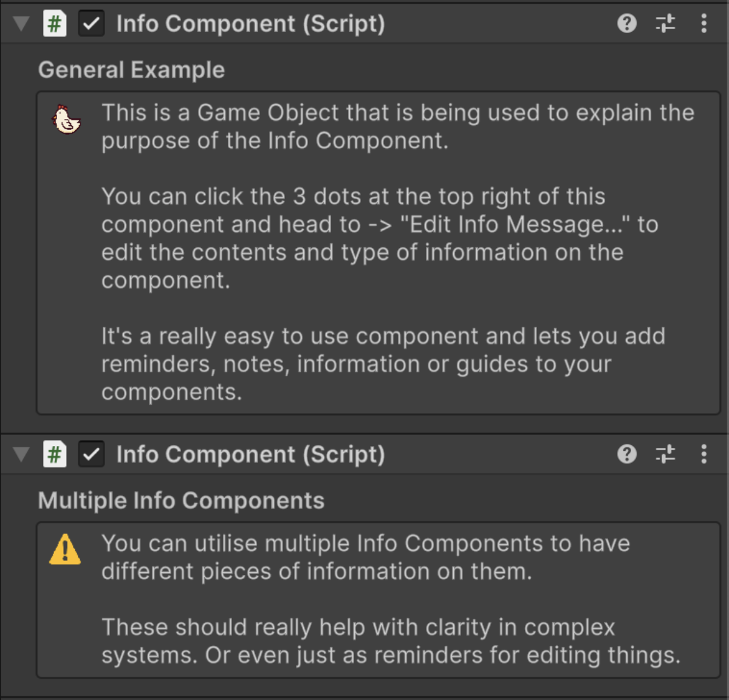
Task: Open three-dot menu of Multiple Info Components script
Action: [x=703, y=454]
